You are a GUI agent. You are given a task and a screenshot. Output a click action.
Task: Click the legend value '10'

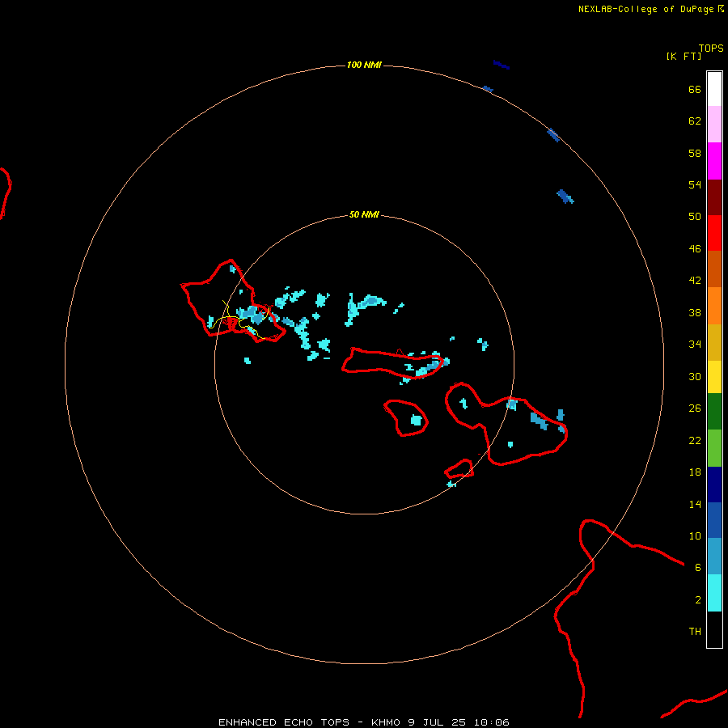tap(695, 536)
